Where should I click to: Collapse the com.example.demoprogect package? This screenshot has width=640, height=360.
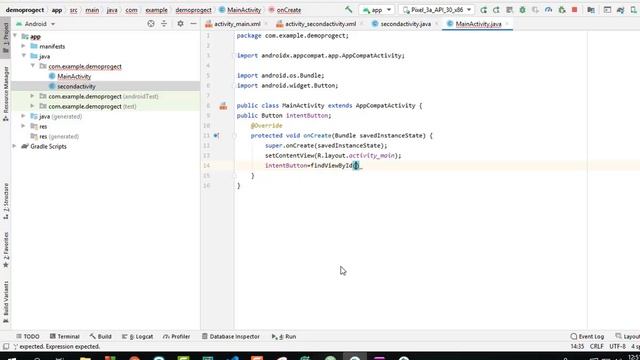(33, 66)
